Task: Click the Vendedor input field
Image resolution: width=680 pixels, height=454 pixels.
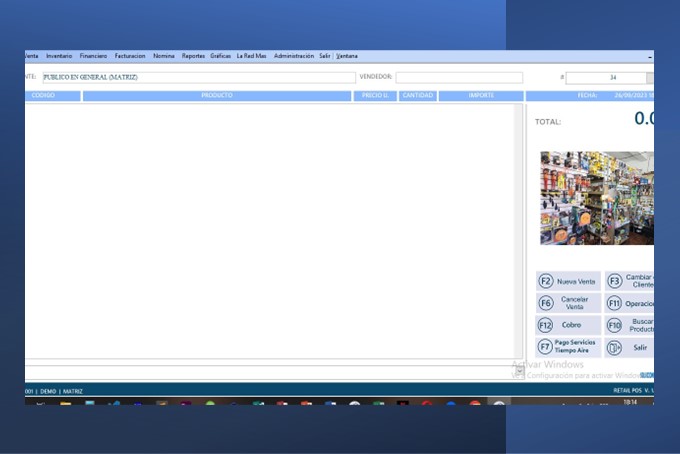Action: [459, 77]
